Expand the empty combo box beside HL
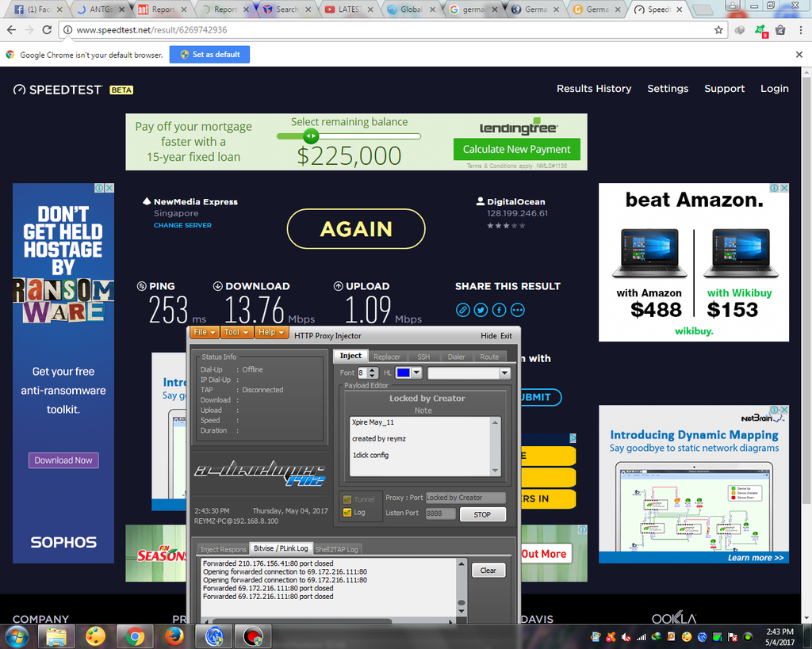Screen dimensions: 812x649 click(x=504, y=372)
